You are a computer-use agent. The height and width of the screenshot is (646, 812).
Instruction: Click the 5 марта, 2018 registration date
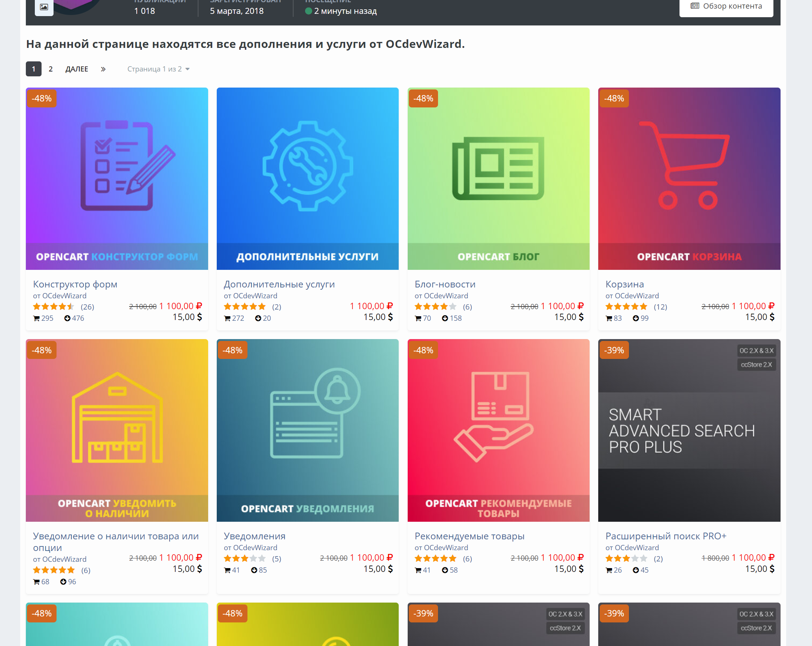point(237,11)
